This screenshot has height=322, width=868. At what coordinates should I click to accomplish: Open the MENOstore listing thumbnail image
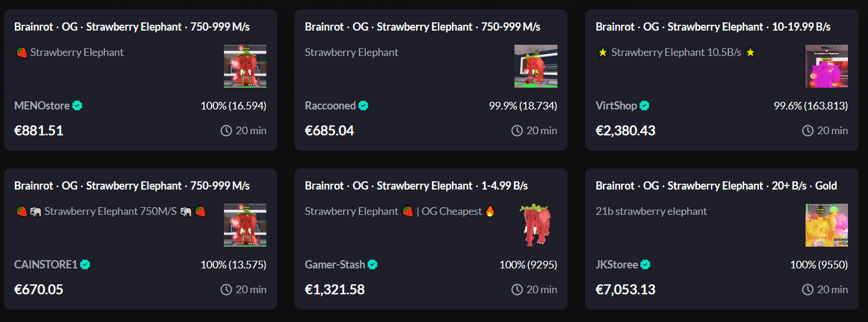pos(245,67)
